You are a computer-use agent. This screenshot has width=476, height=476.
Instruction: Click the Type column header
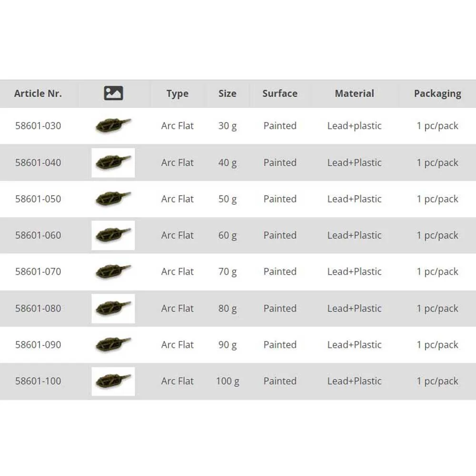coord(178,94)
